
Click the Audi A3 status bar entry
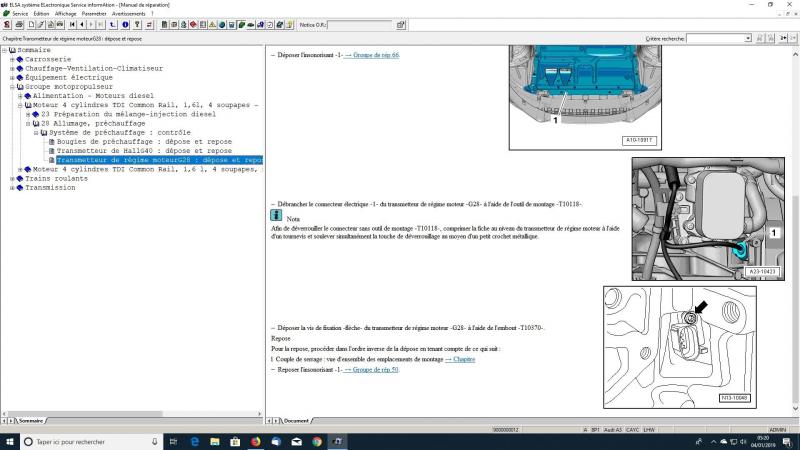(613, 430)
